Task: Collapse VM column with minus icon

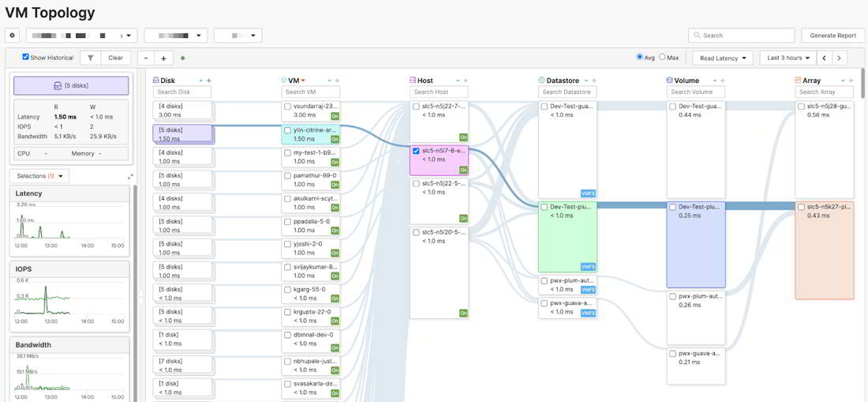Action: coord(329,81)
